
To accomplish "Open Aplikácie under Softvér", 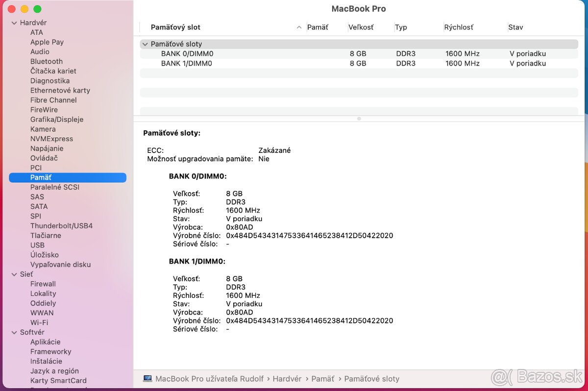I will click(x=45, y=342).
